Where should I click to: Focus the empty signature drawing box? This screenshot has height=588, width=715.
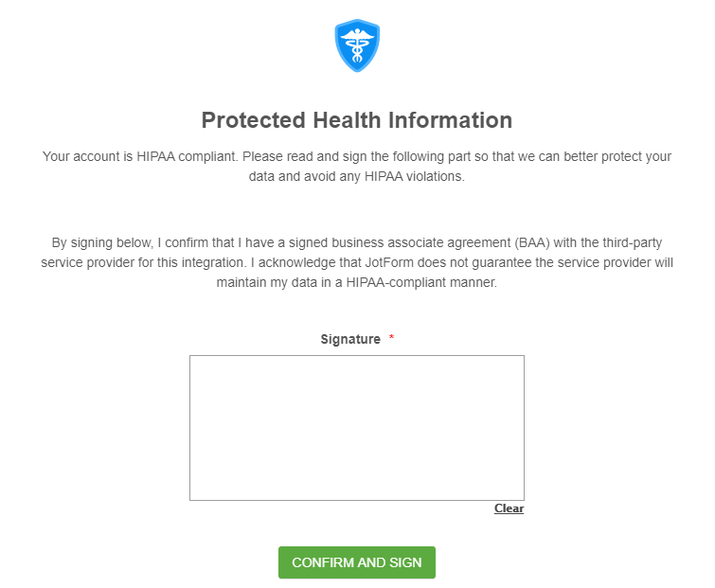coord(356,427)
